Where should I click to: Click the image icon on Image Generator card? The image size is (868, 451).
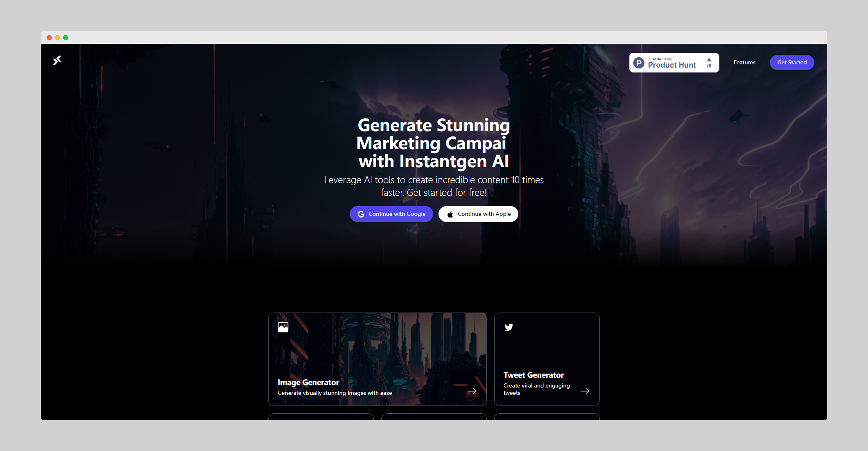point(283,327)
